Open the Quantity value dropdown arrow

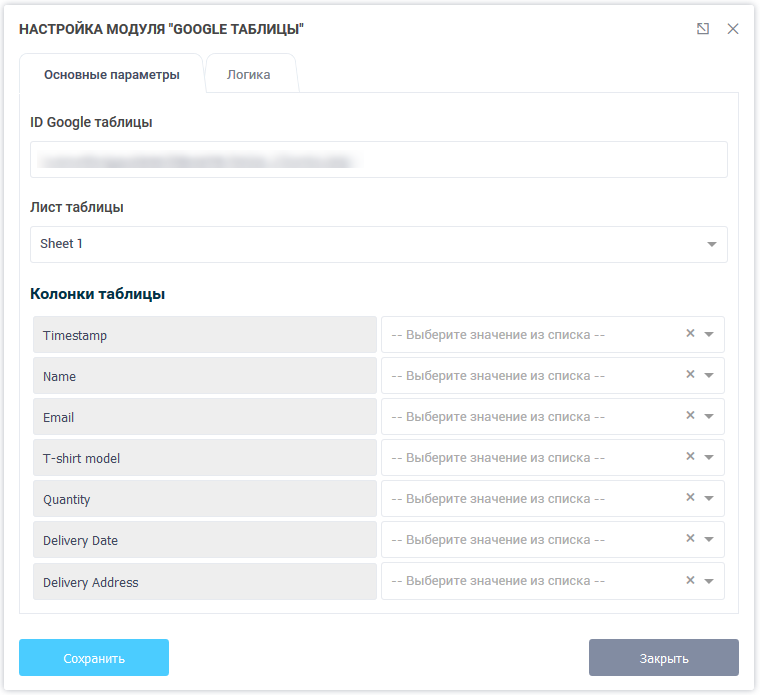click(709, 499)
